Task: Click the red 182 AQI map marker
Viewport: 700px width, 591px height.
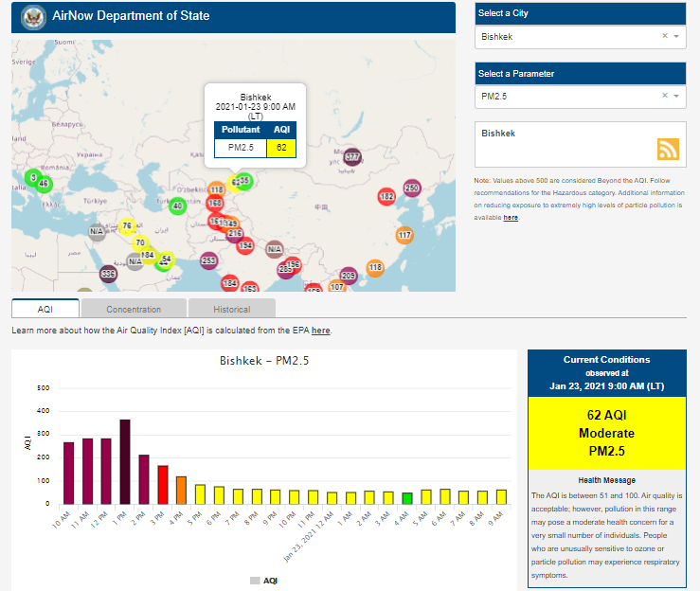Action: pyautogui.click(x=386, y=197)
